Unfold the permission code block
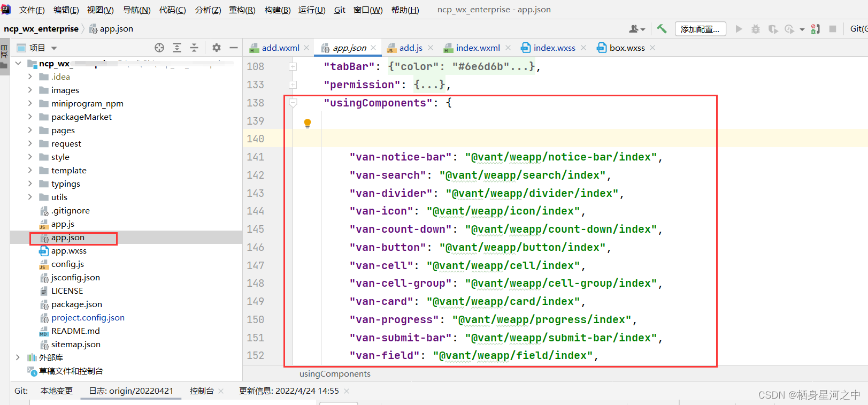The height and width of the screenshot is (405, 868). click(x=293, y=85)
